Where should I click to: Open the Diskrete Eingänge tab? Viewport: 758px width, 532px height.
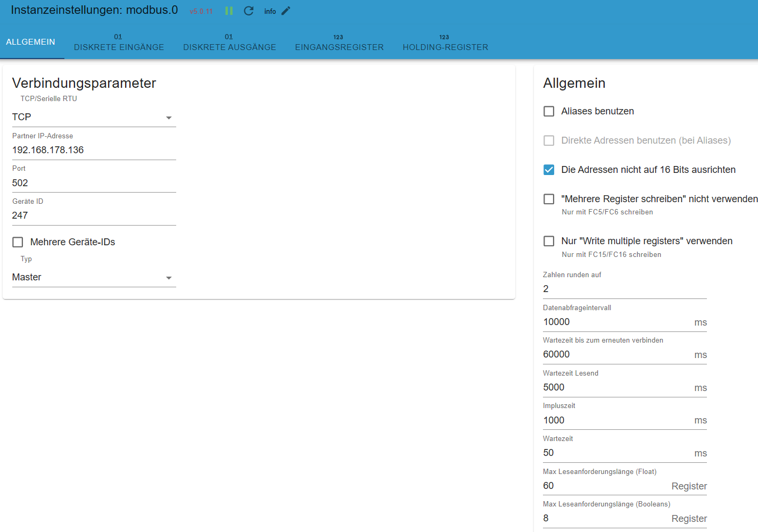coord(119,42)
